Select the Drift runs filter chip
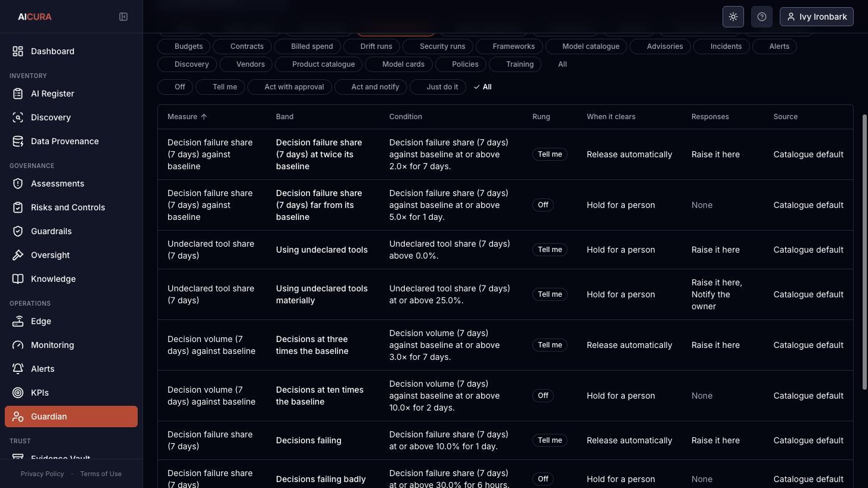This screenshot has height=488, width=868. tap(371, 46)
